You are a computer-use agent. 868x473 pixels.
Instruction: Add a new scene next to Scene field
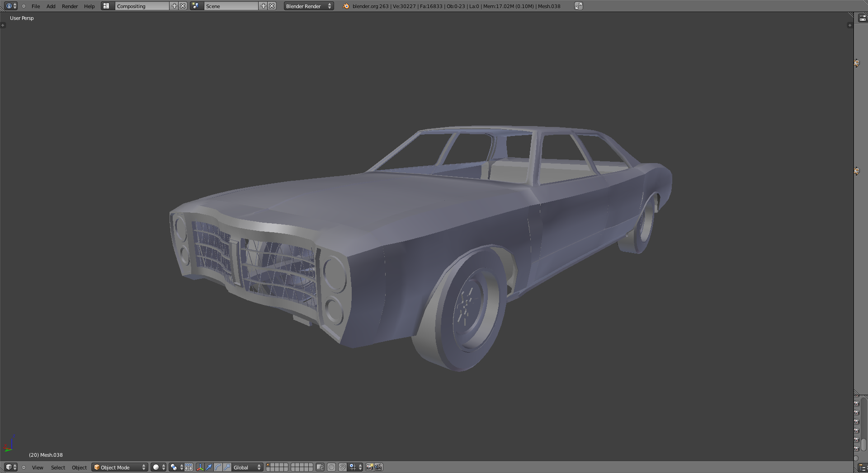coord(264,6)
